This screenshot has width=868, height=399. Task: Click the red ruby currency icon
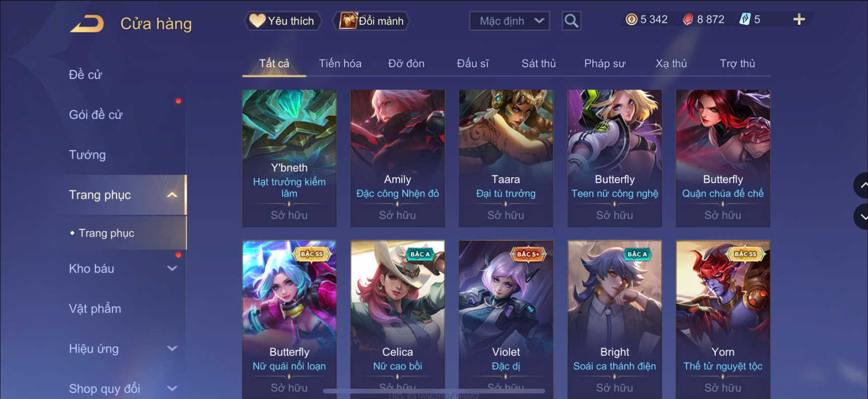tap(688, 20)
